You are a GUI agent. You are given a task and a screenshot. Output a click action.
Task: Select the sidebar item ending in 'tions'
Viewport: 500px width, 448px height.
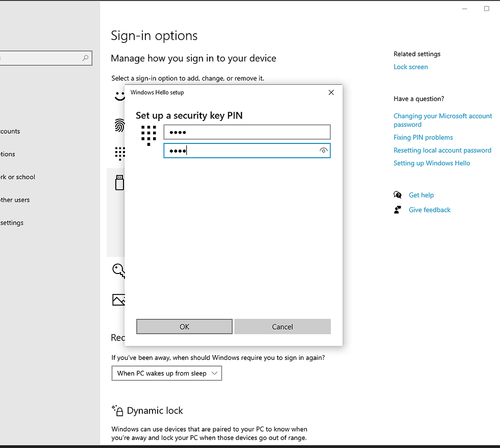pyautogui.click(x=7, y=154)
